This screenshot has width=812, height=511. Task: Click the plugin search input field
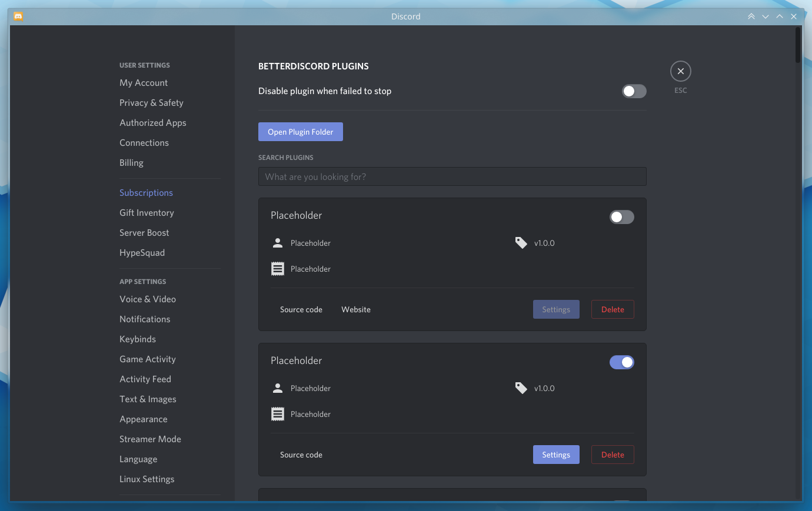[452, 176]
